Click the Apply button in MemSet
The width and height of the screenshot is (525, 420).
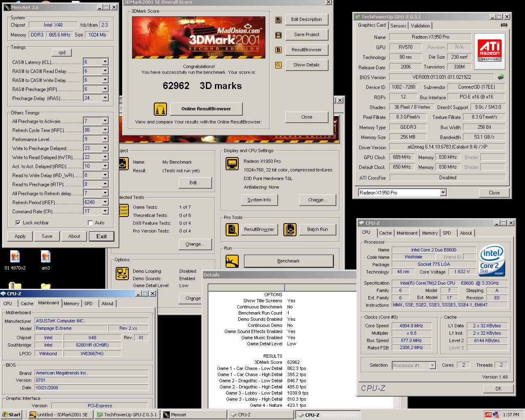click(20, 236)
